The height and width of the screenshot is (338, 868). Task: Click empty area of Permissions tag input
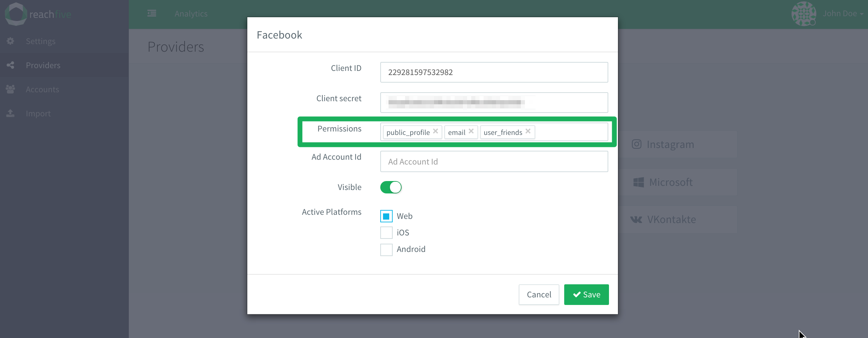point(571,132)
